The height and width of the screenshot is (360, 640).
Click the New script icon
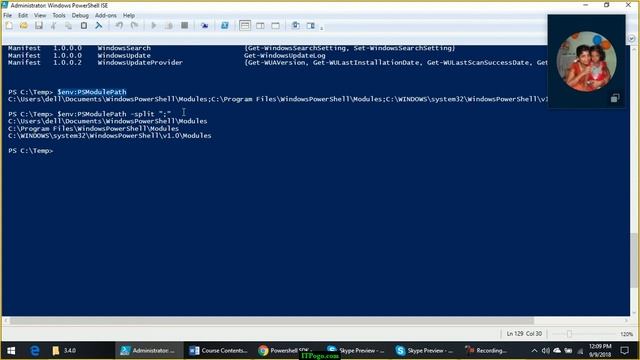pos(9,26)
